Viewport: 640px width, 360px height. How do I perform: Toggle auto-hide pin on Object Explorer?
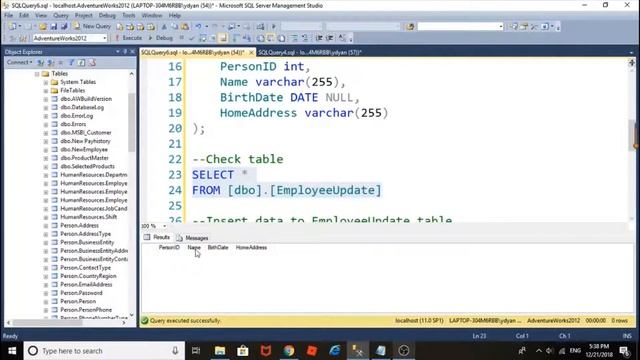(x=125, y=52)
